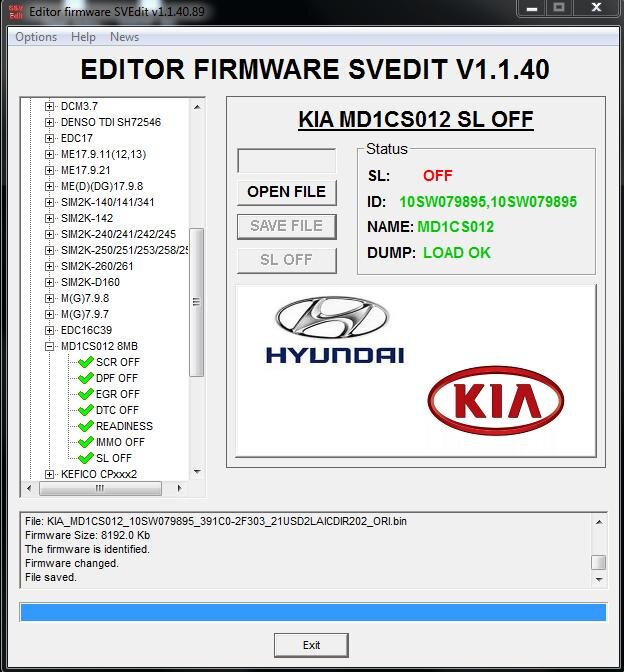Click the DUMP status LOAD OK
Viewport: 624px width, 672px height.
457,252
